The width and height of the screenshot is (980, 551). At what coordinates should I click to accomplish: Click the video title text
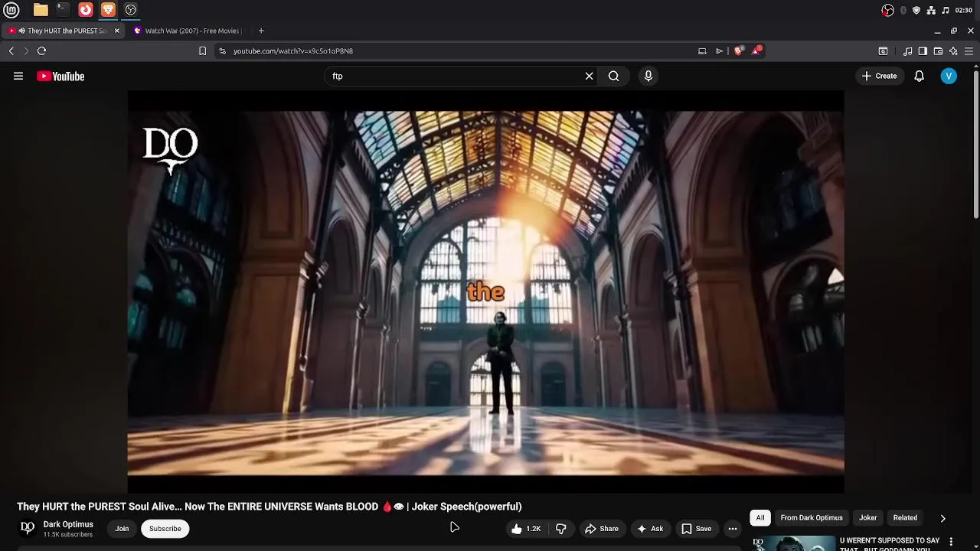coord(269,507)
